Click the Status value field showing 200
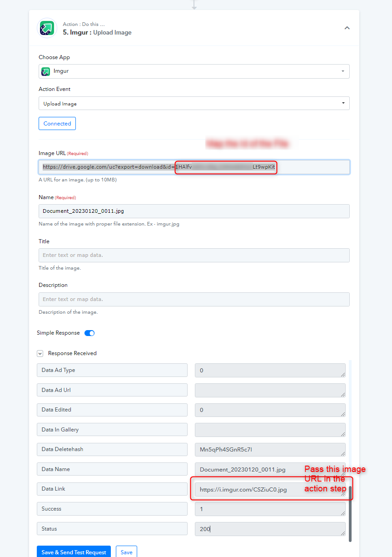 pyautogui.click(x=270, y=529)
